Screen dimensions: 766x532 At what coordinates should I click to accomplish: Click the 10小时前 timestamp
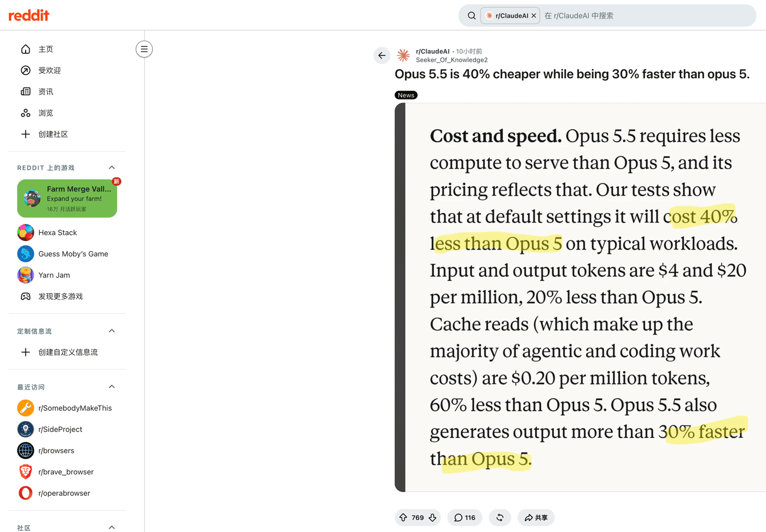[x=469, y=52]
